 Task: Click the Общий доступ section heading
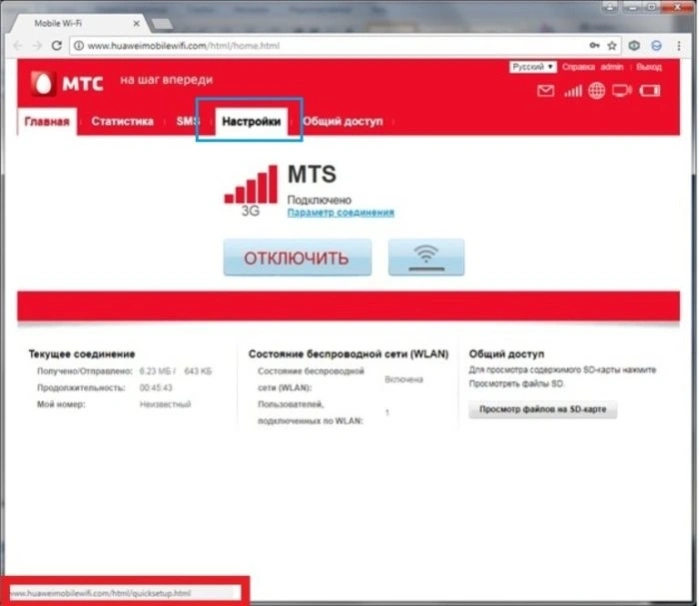point(506,354)
